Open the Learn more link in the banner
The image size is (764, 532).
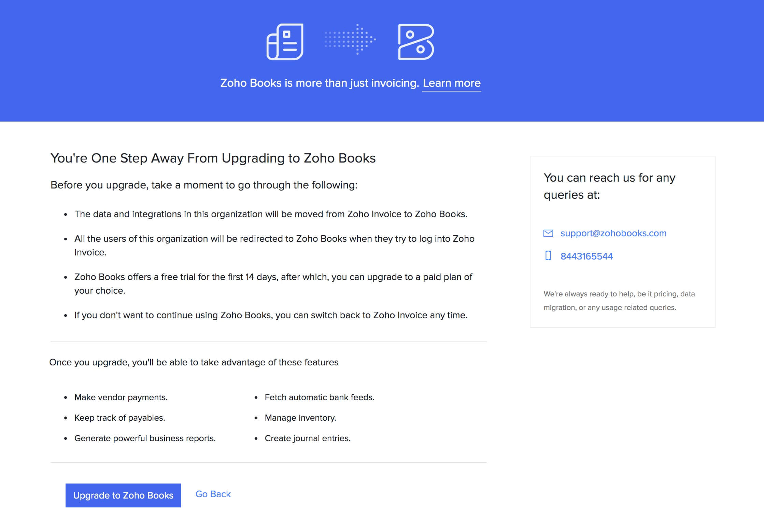tap(451, 83)
